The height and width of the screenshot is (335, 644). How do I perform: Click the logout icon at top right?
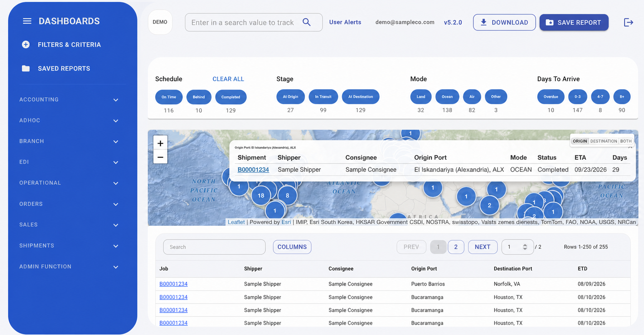(x=628, y=23)
